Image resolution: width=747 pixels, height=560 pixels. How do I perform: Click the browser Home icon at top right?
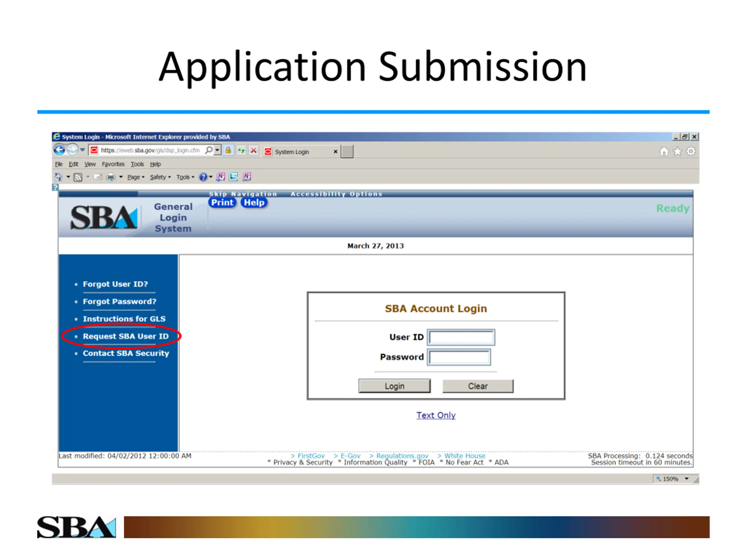pos(664,152)
